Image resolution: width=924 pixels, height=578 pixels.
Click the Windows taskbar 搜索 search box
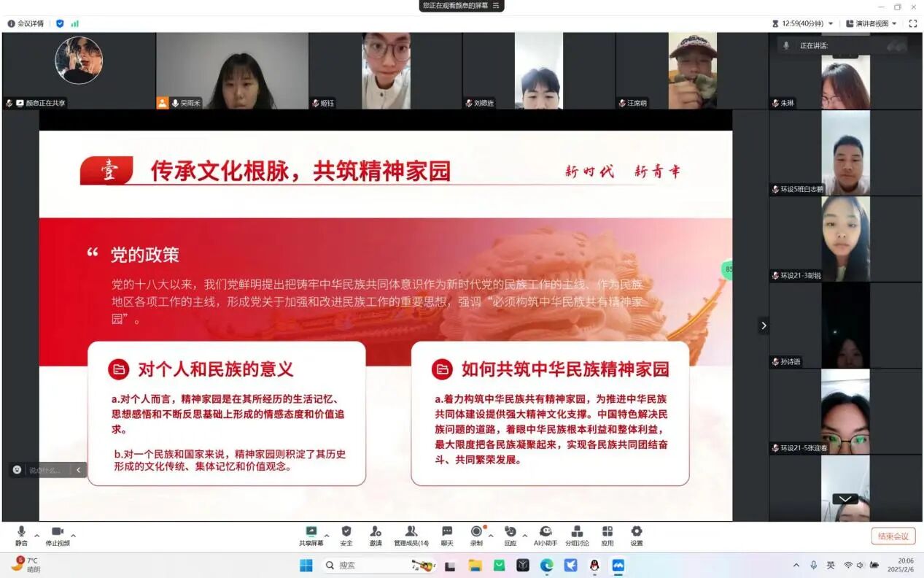365,565
